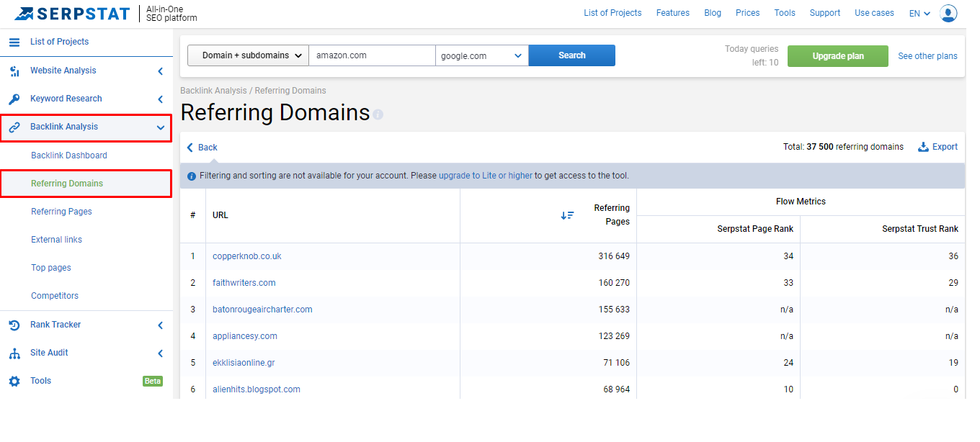Click the Beta badge next to Tools
Screen dimensions: 980x442
pos(153,381)
